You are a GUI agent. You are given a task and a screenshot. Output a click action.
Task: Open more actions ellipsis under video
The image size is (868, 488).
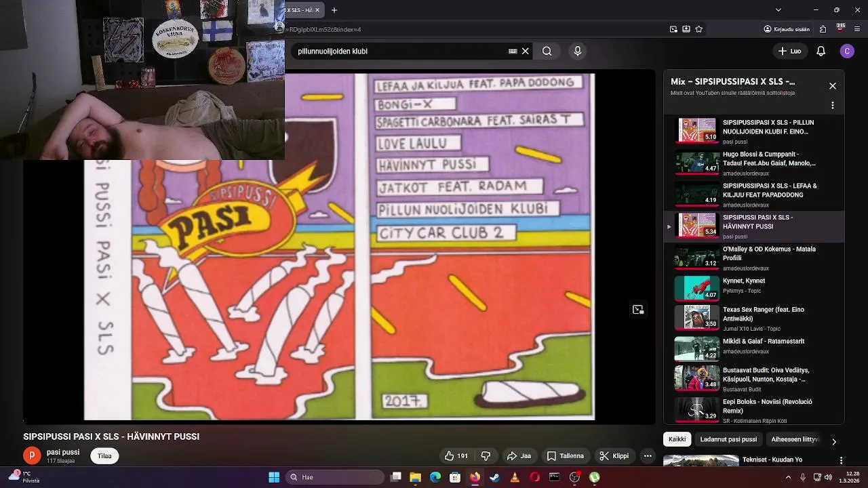648,456
